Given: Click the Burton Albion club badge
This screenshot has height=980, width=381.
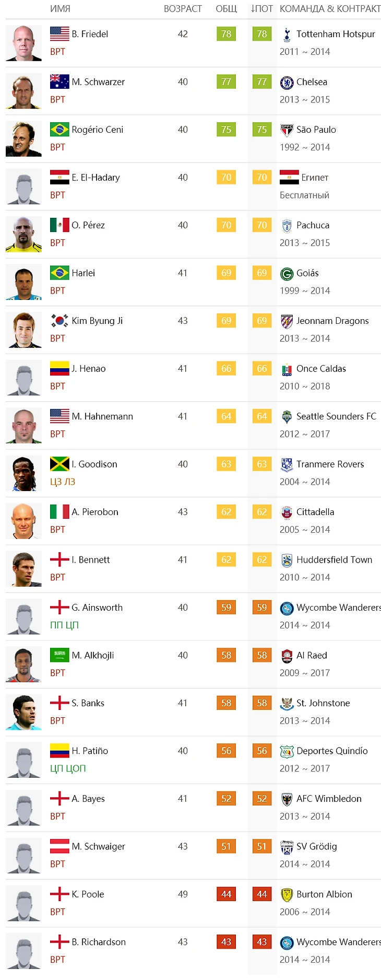Looking at the screenshot, I should click(x=287, y=895).
